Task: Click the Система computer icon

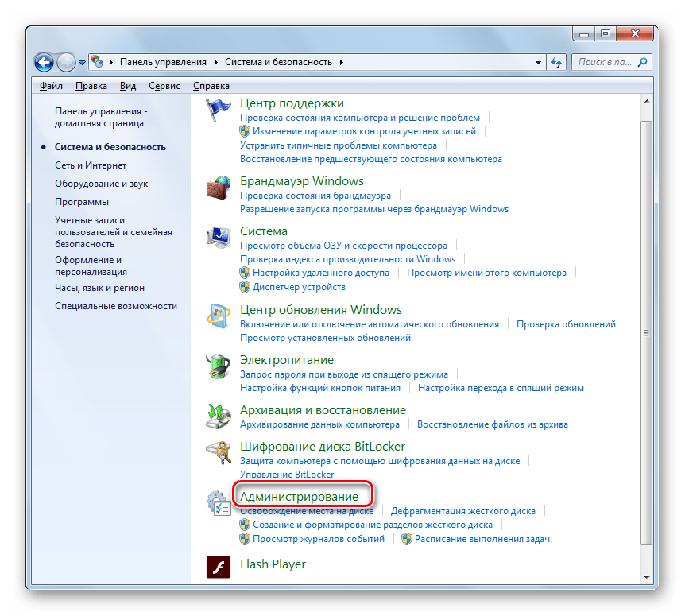Action: coord(218,238)
